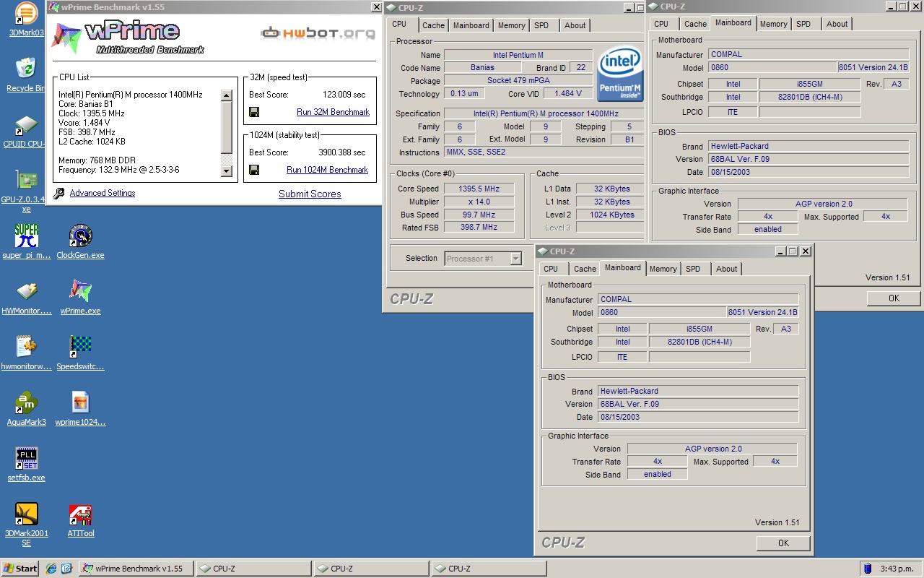Click OK in the front CPU-Z window

pos(783,543)
